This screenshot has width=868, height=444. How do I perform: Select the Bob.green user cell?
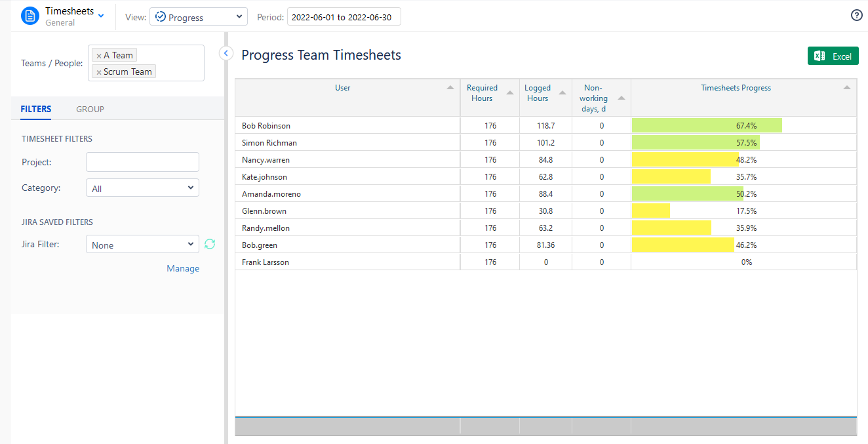point(347,245)
